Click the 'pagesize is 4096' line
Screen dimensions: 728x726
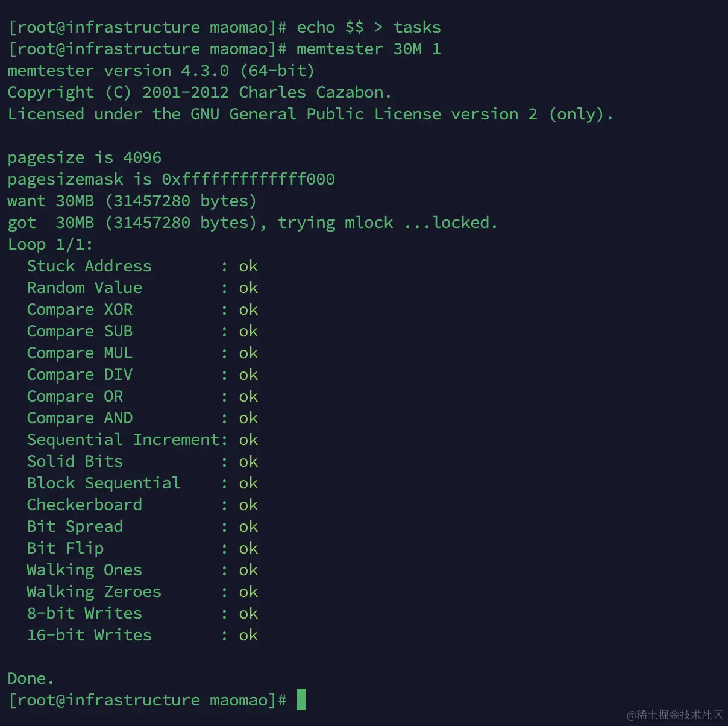(x=84, y=158)
